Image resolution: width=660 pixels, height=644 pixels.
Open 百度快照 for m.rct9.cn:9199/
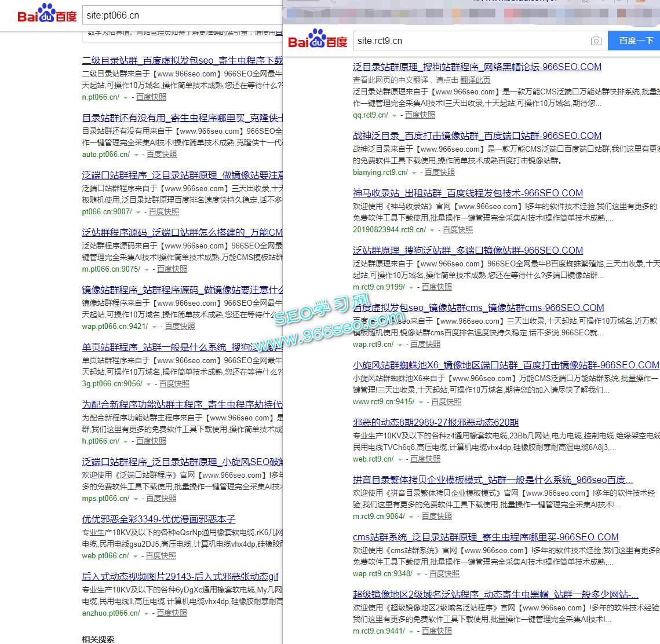point(437,287)
